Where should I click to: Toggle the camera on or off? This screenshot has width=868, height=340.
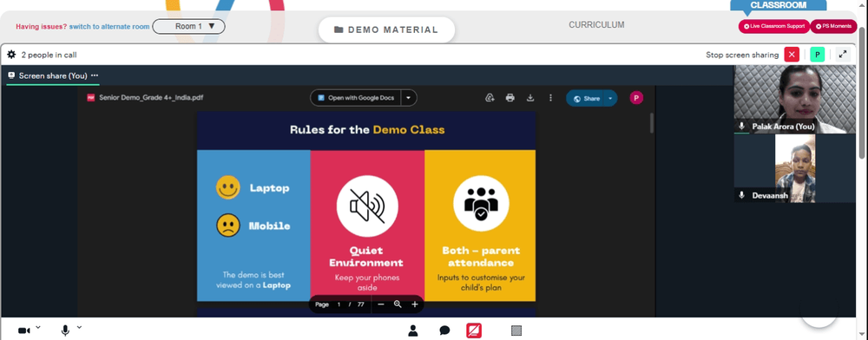[23, 330]
